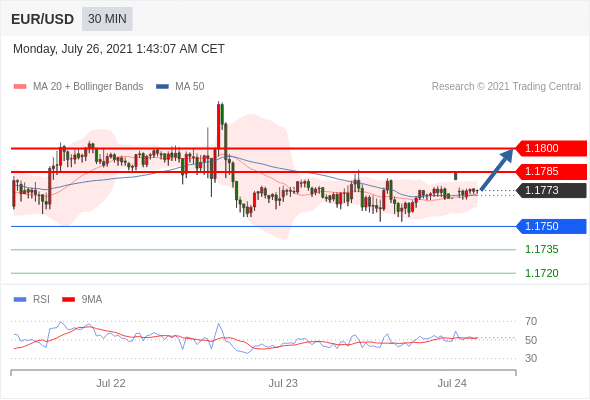This screenshot has width=590, height=400.
Task: Toggle the 9MA legend label
Action: click(92, 300)
